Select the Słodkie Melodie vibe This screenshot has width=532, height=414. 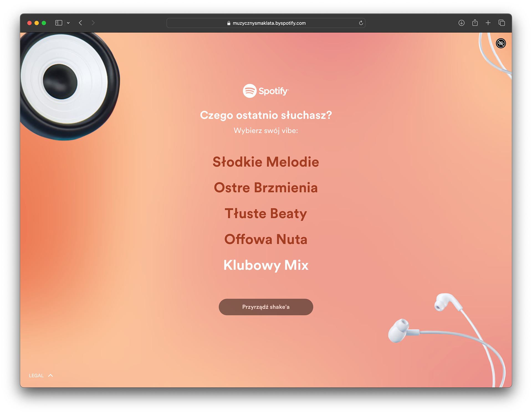[266, 162]
